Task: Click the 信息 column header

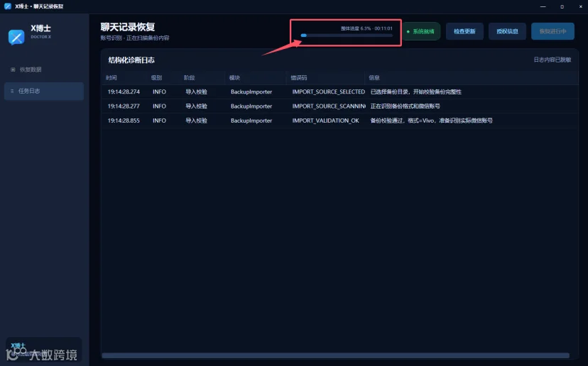Action: [x=374, y=78]
